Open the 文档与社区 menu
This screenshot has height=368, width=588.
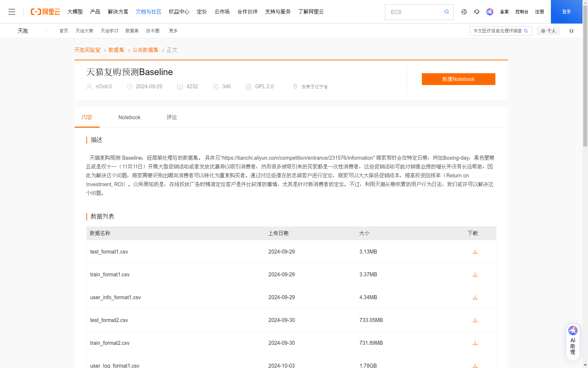(x=148, y=12)
